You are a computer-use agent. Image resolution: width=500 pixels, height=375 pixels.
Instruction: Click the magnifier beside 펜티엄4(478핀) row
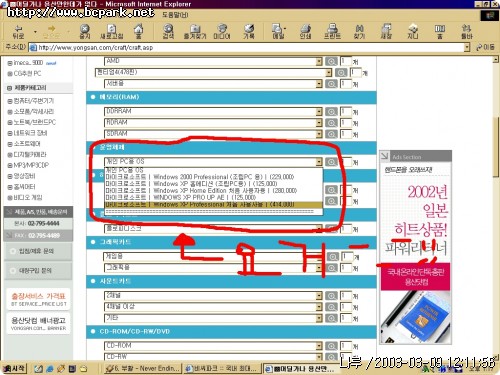click(341, 73)
